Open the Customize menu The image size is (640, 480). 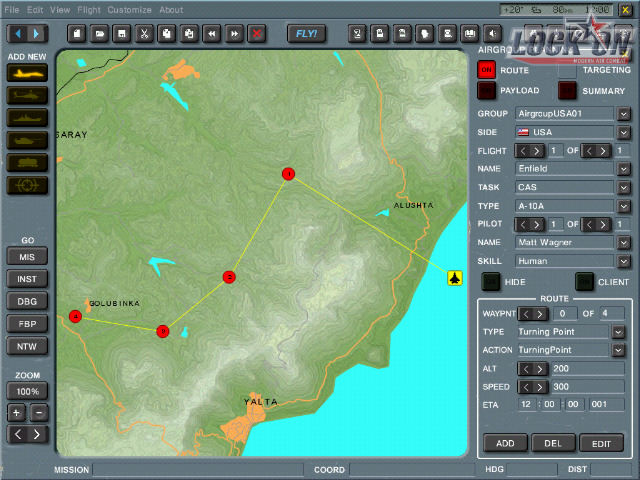pos(130,10)
